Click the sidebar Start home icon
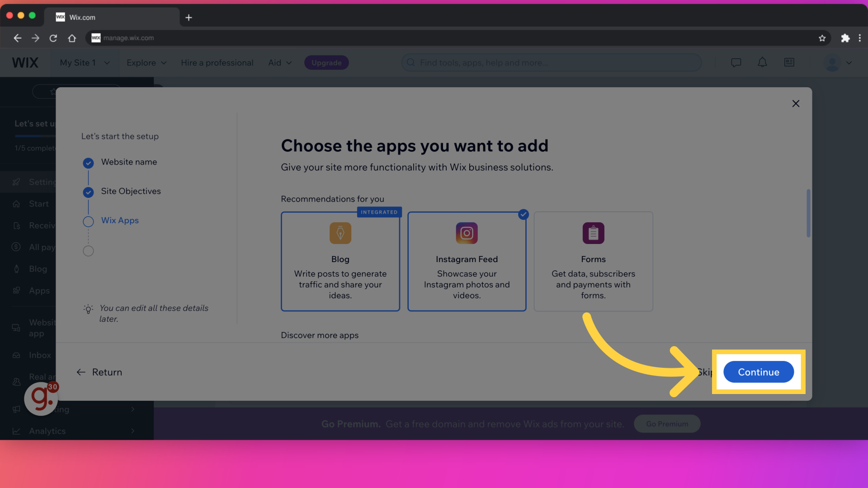Viewport: 868px width, 488px height. 16,204
